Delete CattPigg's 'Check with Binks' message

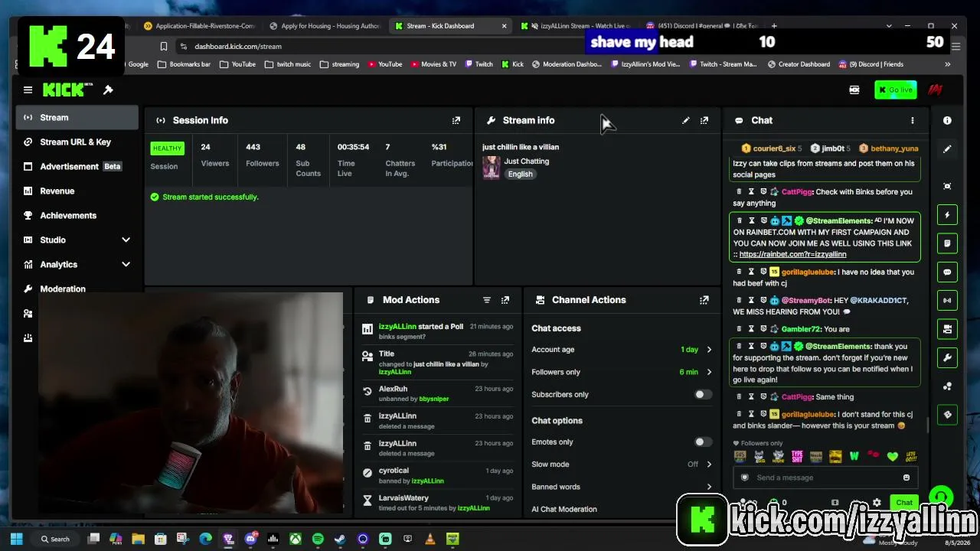(x=739, y=191)
